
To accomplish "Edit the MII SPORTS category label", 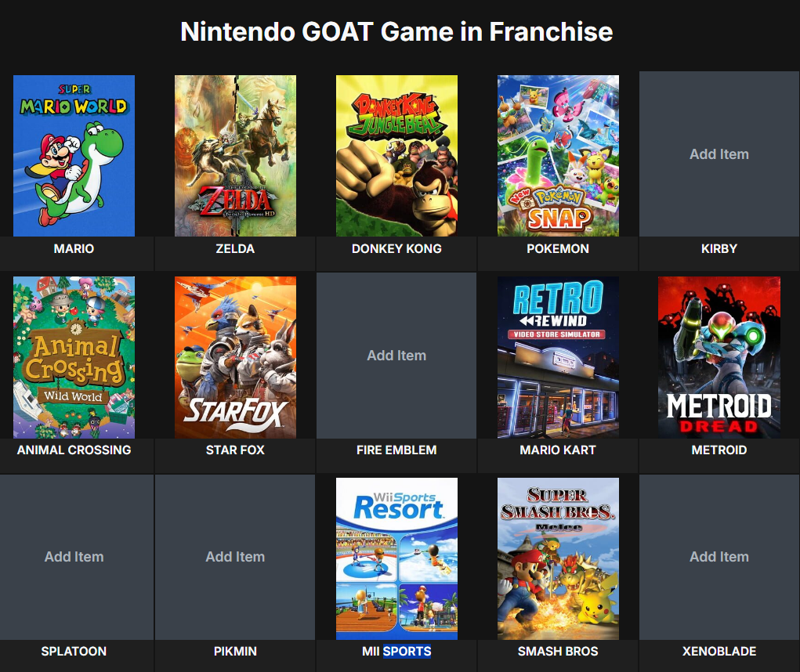I will pos(396,651).
